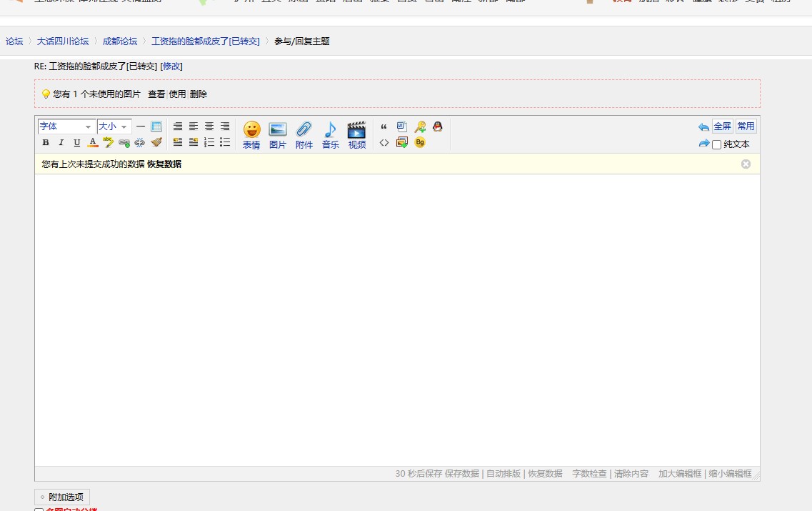Switch to the 常用 common toolbar
Image resolution: width=812 pixels, height=511 pixels.
pos(746,126)
